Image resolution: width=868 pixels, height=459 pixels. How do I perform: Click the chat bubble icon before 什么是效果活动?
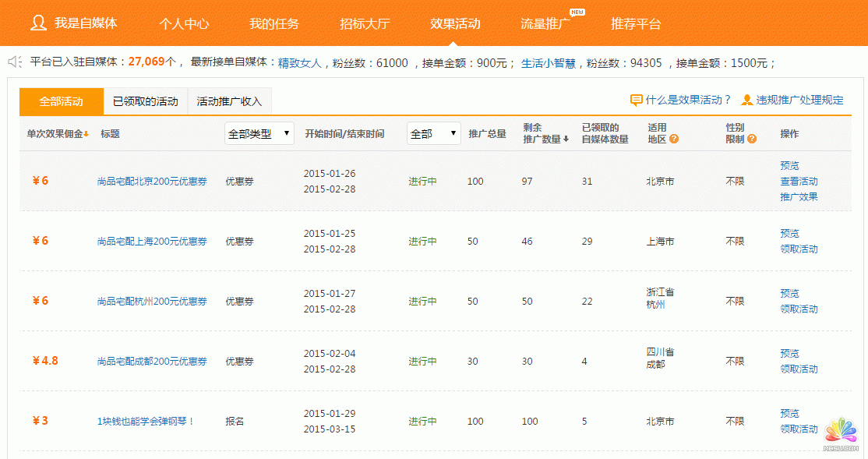pyautogui.click(x=634, y=100)
